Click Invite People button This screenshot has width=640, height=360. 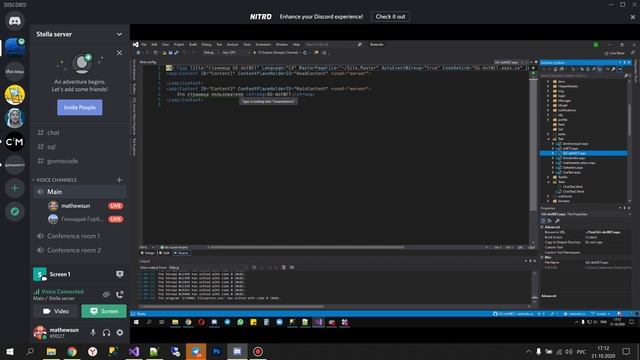[80, 107]
